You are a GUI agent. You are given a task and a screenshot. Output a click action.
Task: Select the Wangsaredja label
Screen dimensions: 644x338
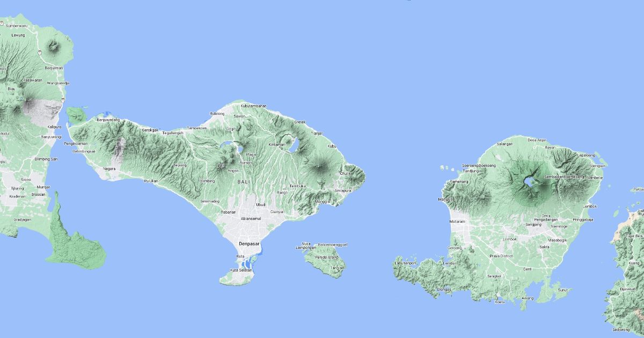pos(59,83)
